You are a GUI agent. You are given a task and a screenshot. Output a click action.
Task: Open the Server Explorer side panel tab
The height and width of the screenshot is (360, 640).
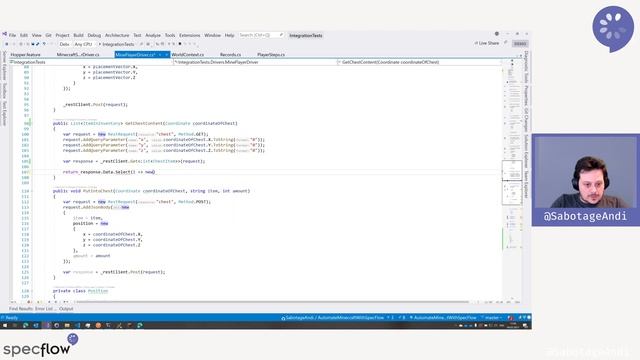point(4,66)
